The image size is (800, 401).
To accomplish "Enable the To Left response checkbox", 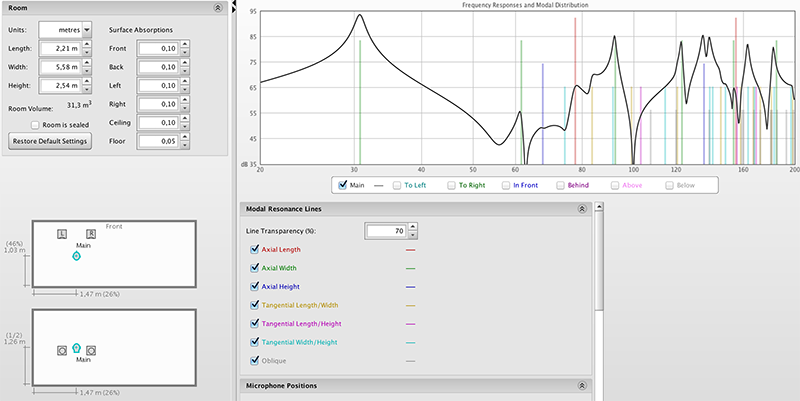I will pos(397,185).
